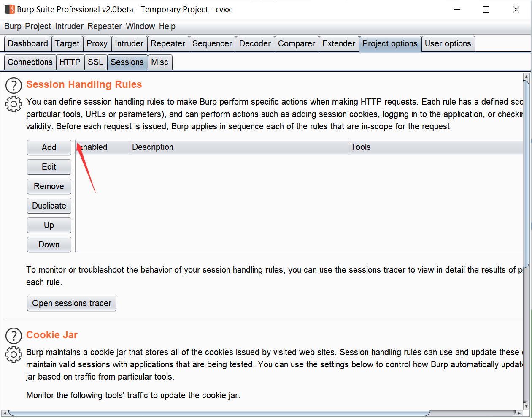Open Cookie Jar help question-mark icon

[14, 336]
